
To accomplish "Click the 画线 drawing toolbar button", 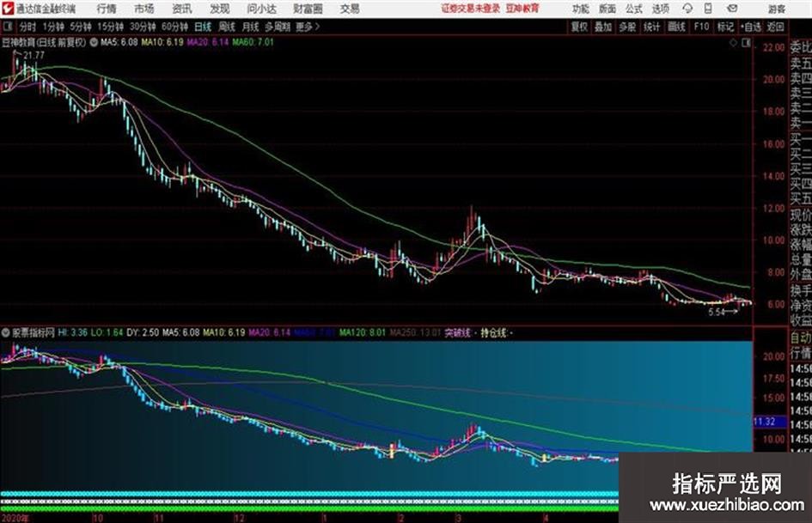I will 676,27.
